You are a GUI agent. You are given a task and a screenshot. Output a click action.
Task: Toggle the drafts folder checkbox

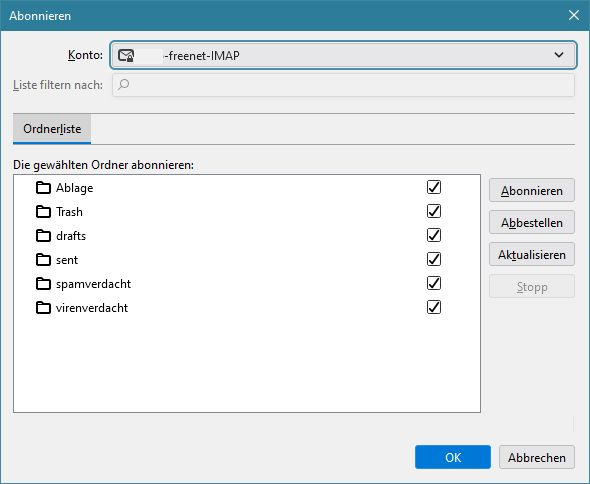point(434,235)
